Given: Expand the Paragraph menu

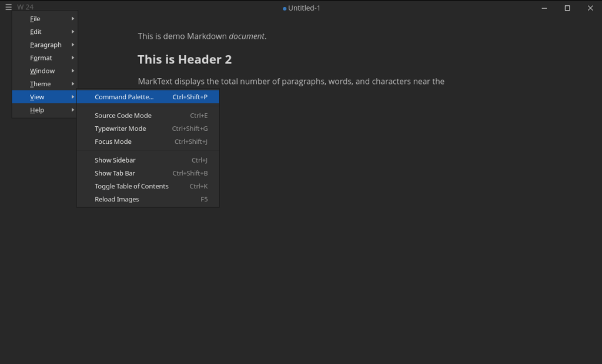Looking at the screenshot, I should [x=45, y=44].
